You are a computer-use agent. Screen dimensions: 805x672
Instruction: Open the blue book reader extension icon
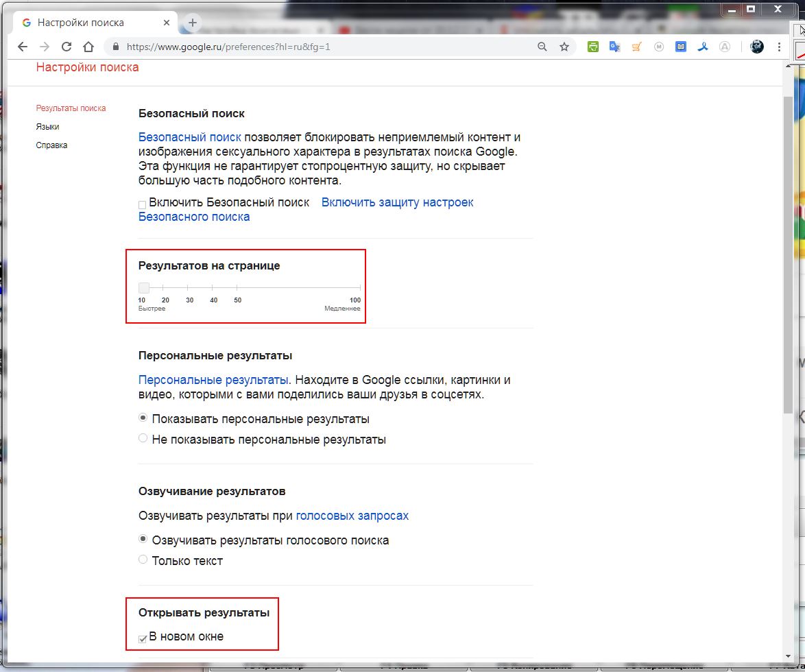[681, 47]
